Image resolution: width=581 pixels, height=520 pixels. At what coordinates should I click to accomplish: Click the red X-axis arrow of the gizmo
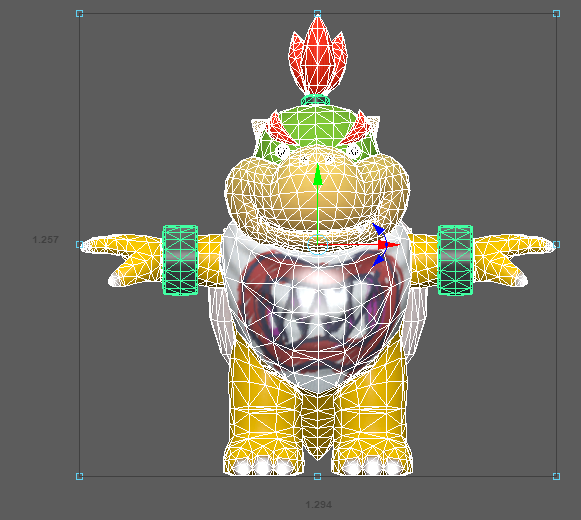[389, 245]
